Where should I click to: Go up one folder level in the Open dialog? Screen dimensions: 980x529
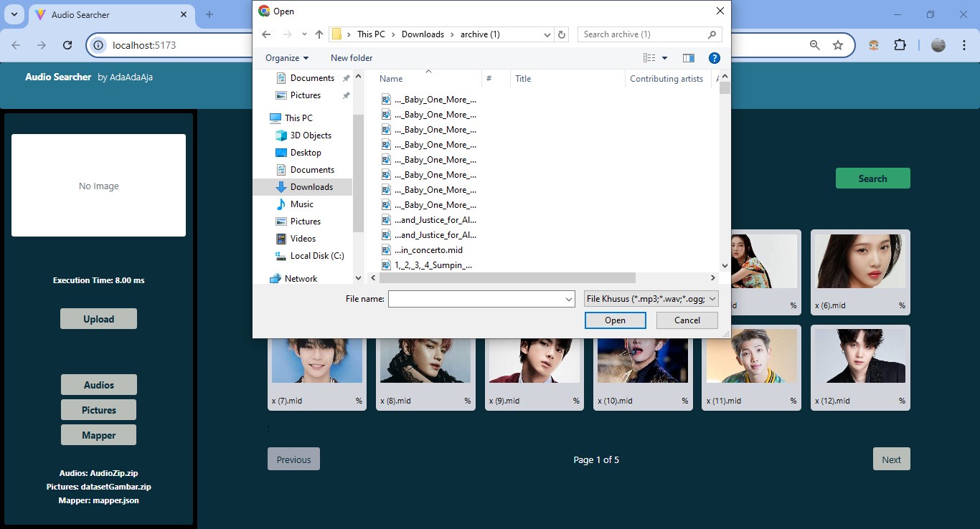(319, 34)
